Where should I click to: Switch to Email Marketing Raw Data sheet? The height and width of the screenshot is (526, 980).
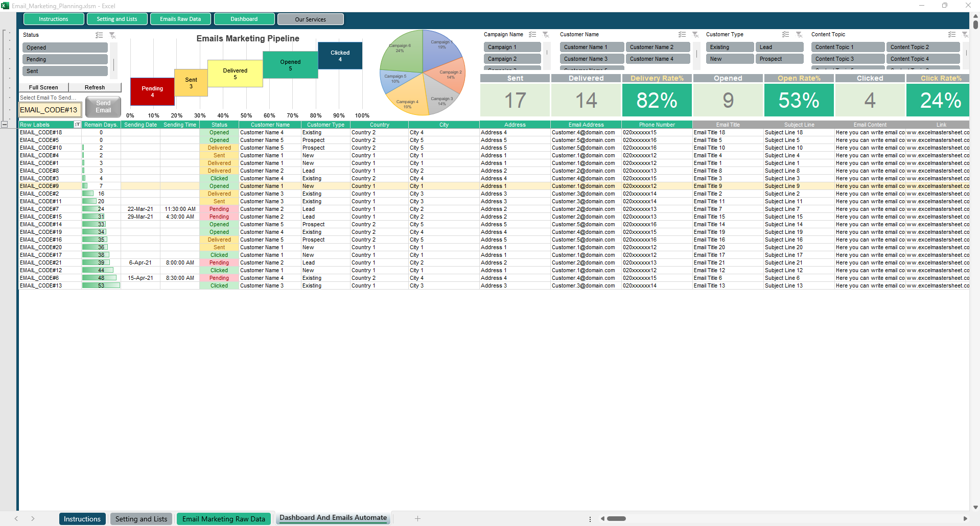pos(224,519)
